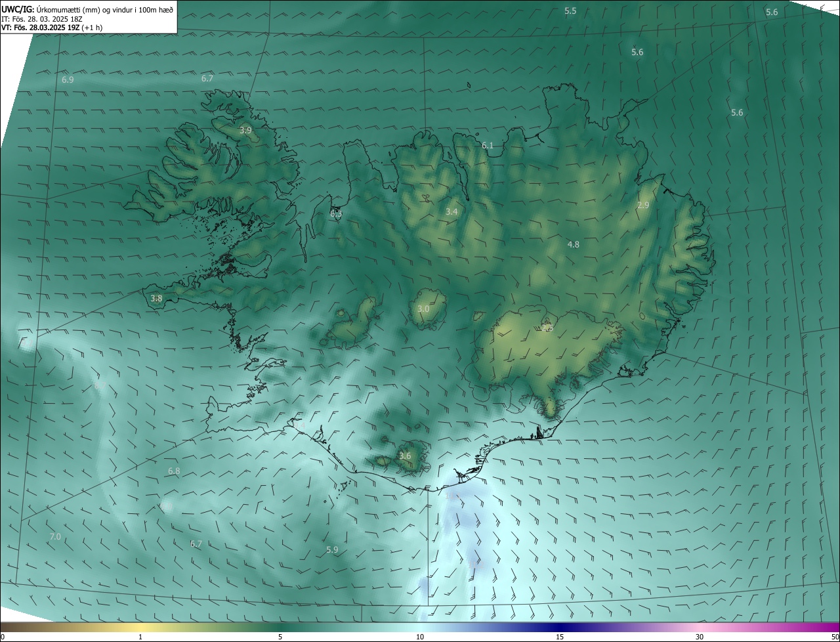Select the 4.8 value label
840x642 pixels.
(x=574, y=245)
